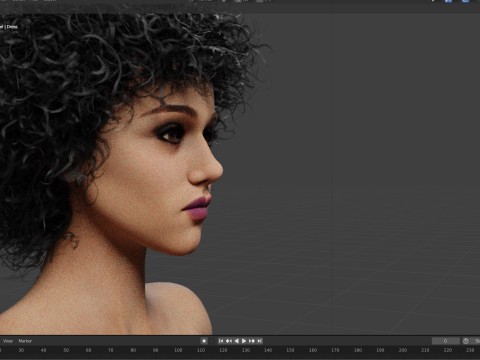Click frame 50 on the timeline ruler
Screen dimensions: 480x360
click(x=66, y=350)
